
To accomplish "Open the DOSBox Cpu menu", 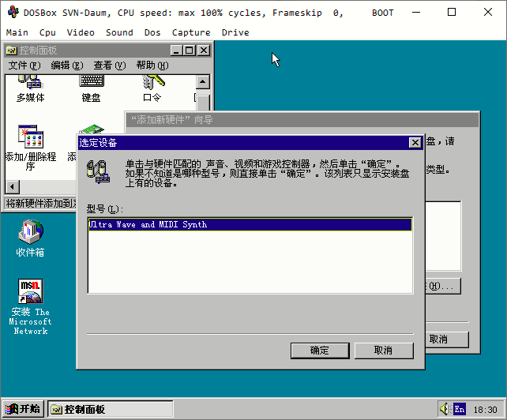I will click(47, 32).
